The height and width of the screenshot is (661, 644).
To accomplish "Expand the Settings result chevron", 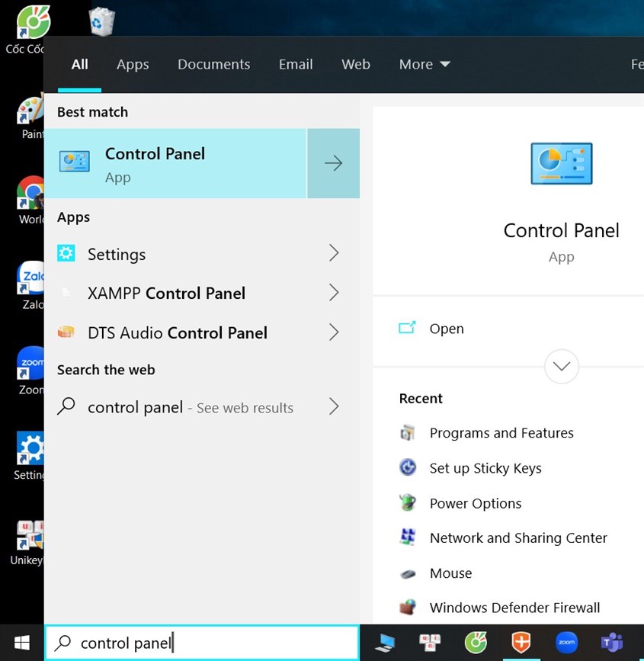I will (334, 253).
